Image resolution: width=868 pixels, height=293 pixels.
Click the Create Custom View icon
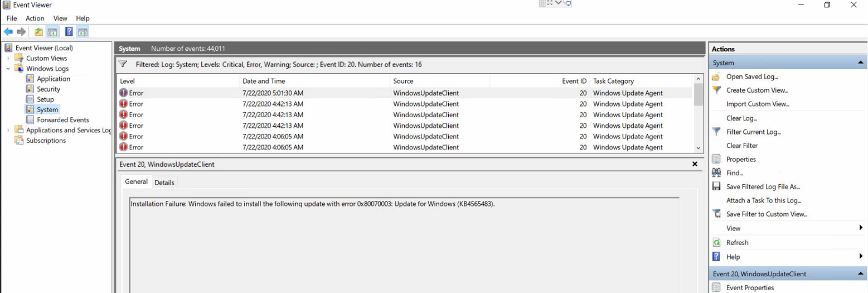[x=717, y=90]
